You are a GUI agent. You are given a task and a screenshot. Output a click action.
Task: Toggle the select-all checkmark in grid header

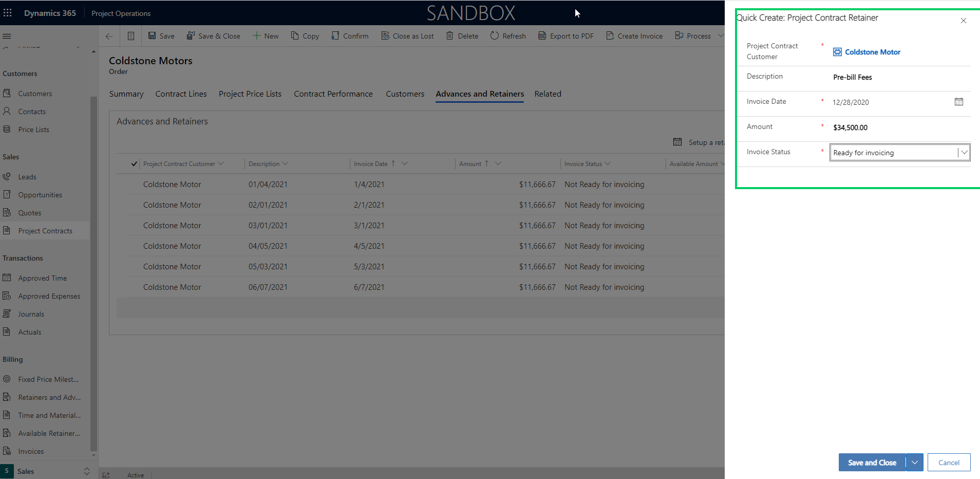(x=134, y=164)
